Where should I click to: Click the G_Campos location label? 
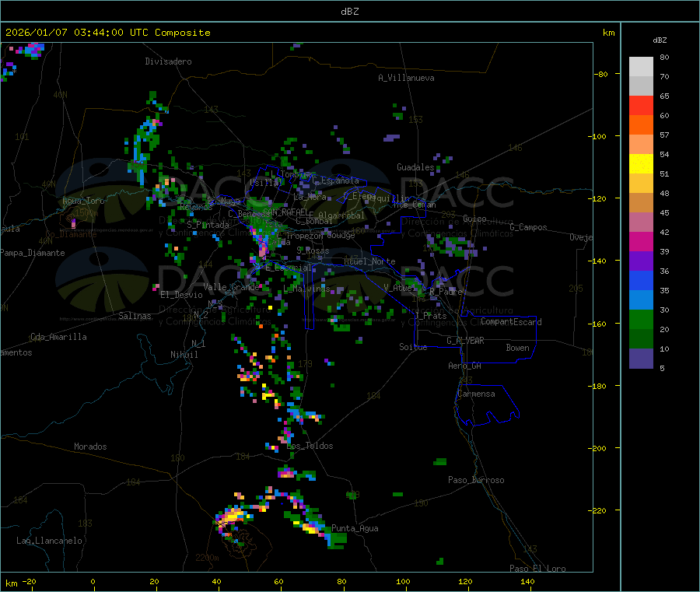pos(528,227)
